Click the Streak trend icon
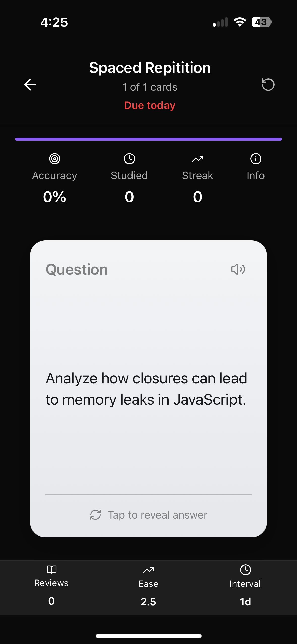The image size is (297, 644). (197, 159)
